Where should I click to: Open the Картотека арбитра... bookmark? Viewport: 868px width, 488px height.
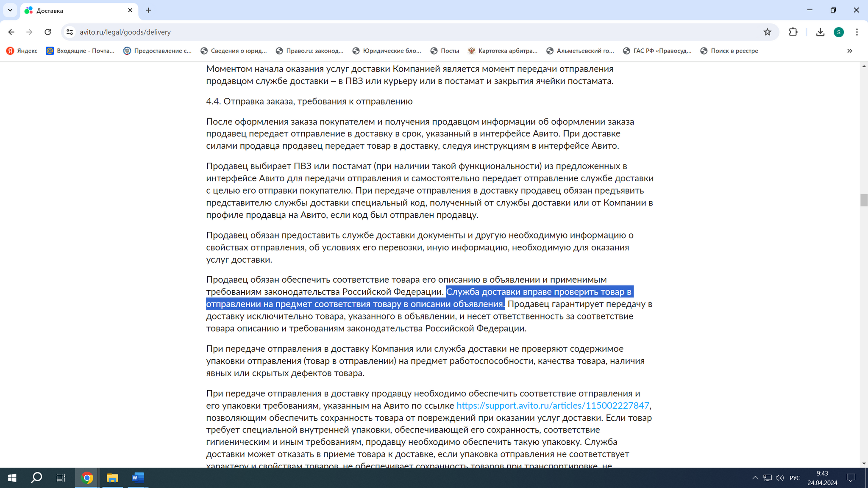coord(503,51)
